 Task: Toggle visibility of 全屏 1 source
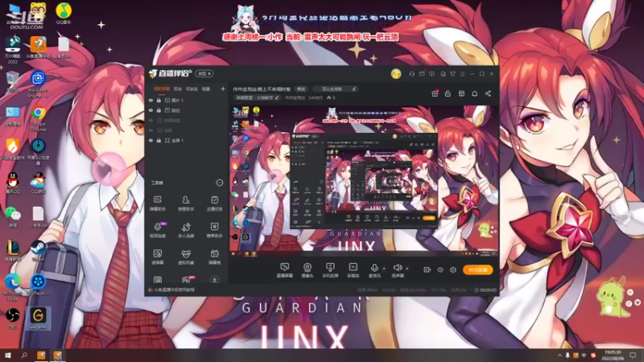[151, 140]
